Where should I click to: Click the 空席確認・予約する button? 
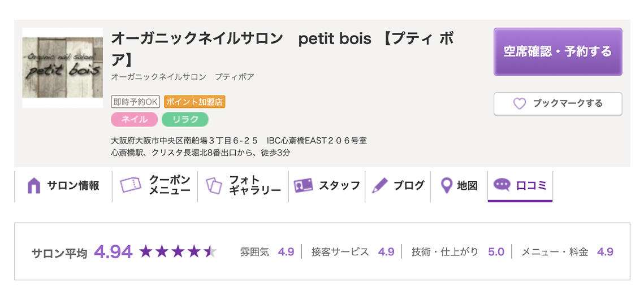point(557,52)
